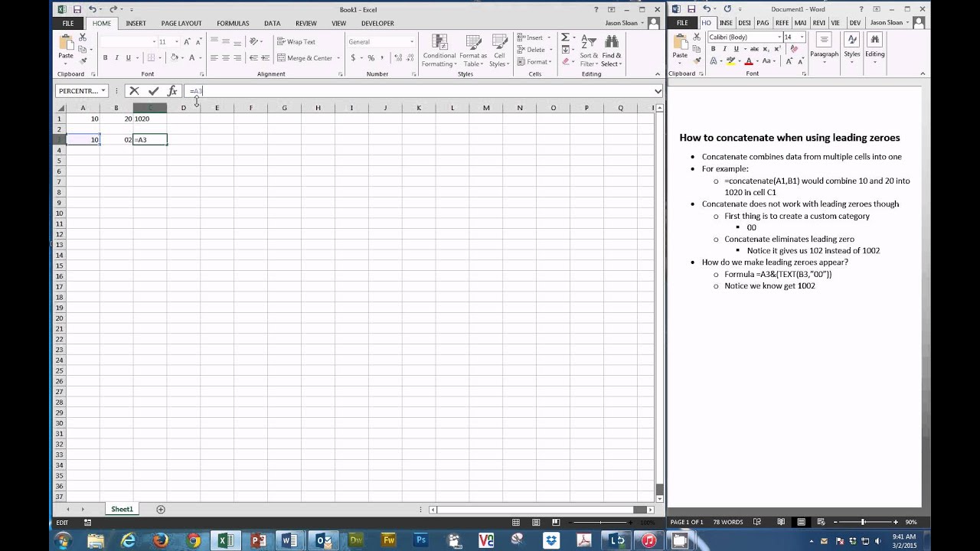This screenshot has width=980, height=551.
Task: Click Merge & Center button
Action: pos(305,58)
